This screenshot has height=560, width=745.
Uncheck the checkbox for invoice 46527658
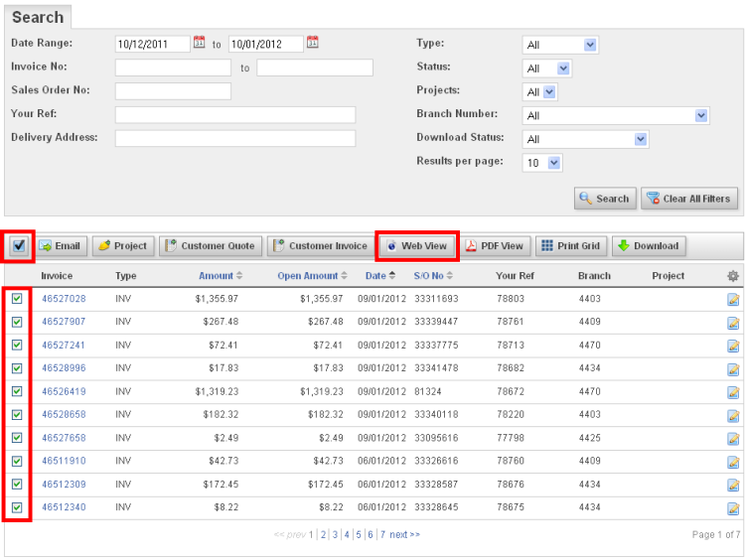[17, 438]
